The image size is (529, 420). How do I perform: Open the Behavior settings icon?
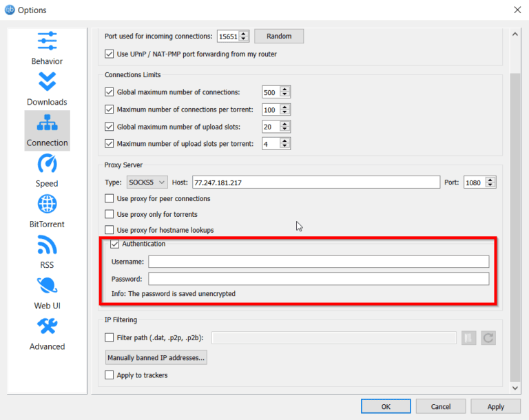click(47, 41)
